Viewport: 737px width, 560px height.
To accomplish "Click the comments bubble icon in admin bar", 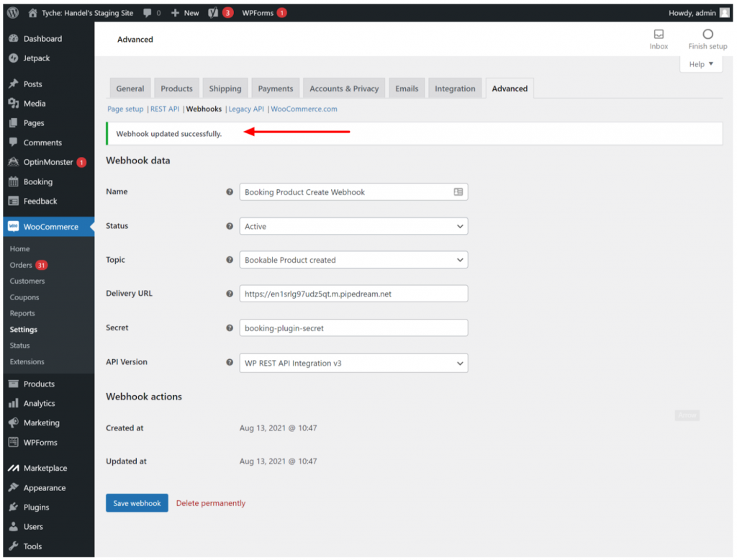I will click(x=148, y=12).
